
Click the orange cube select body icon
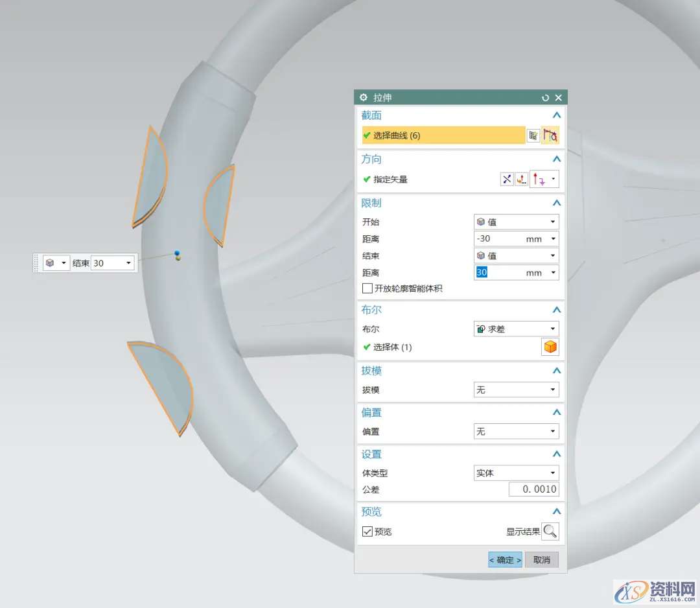550,347
